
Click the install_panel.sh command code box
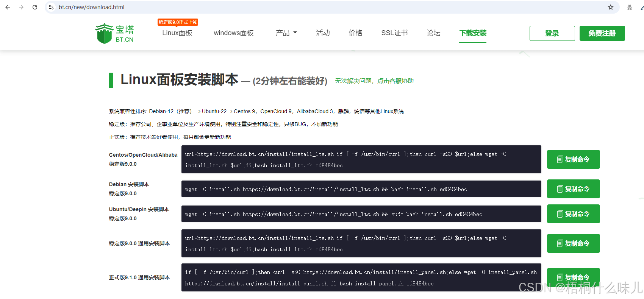(x=361, y=277)
